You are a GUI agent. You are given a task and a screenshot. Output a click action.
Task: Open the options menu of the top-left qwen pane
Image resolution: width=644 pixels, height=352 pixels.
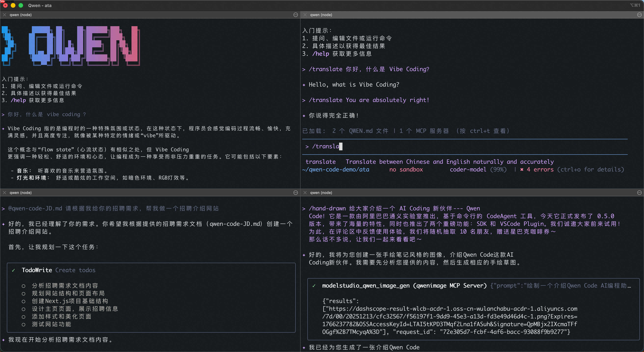tap(296, 15)
